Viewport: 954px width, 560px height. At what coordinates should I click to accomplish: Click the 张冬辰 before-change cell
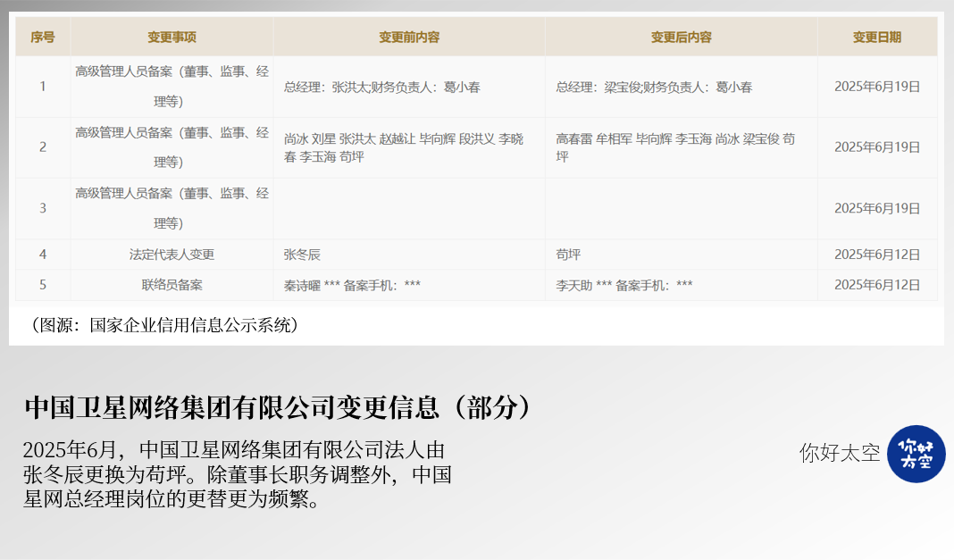tap(409, 255)
